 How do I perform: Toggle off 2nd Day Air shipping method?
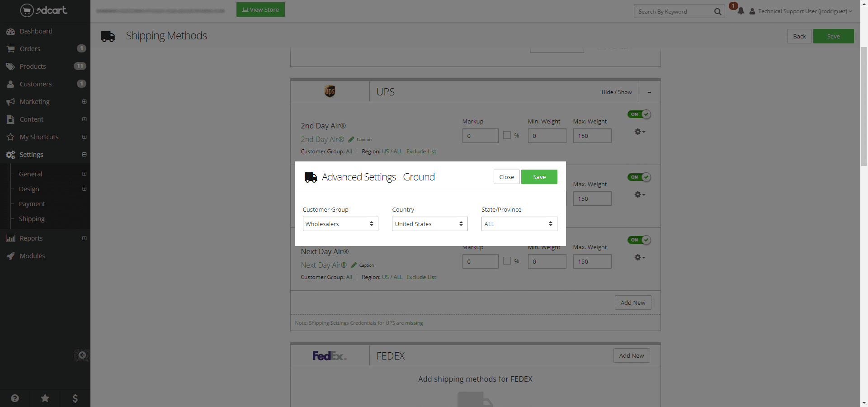pyautogui.click(x=639, y=114)
